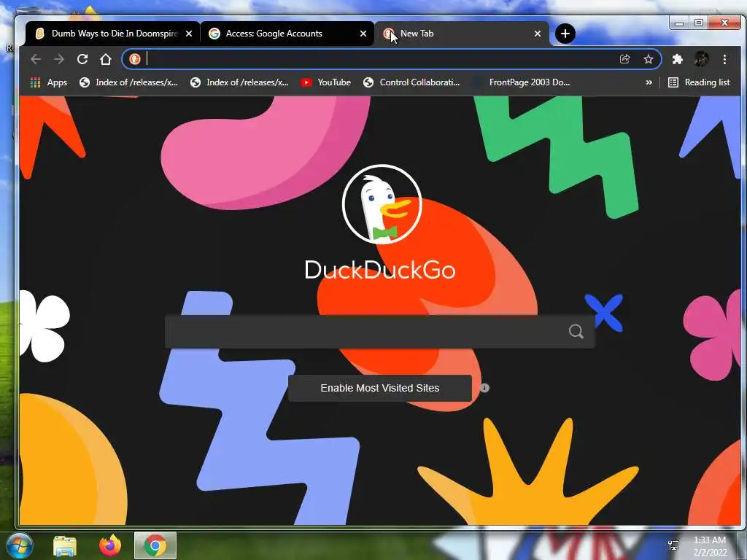Launch Firefox from the taskbar
Viewport: 747px width, 560px height.
pyautogui.click(x=110, y=545)
